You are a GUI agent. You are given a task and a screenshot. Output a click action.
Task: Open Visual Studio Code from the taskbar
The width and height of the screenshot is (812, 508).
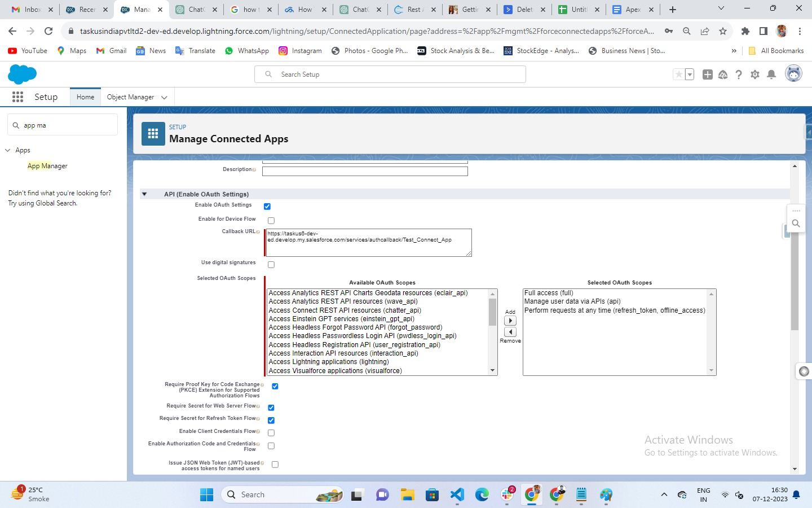pos(457,495)
